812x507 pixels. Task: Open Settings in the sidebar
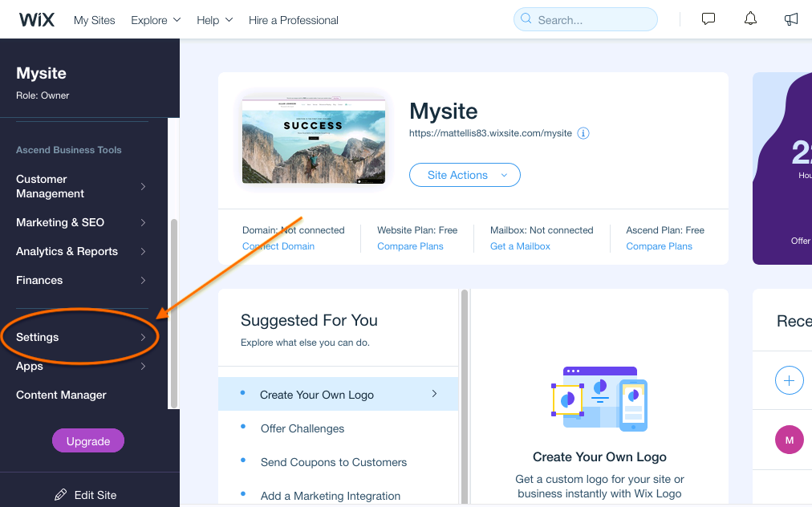[81, 337]
